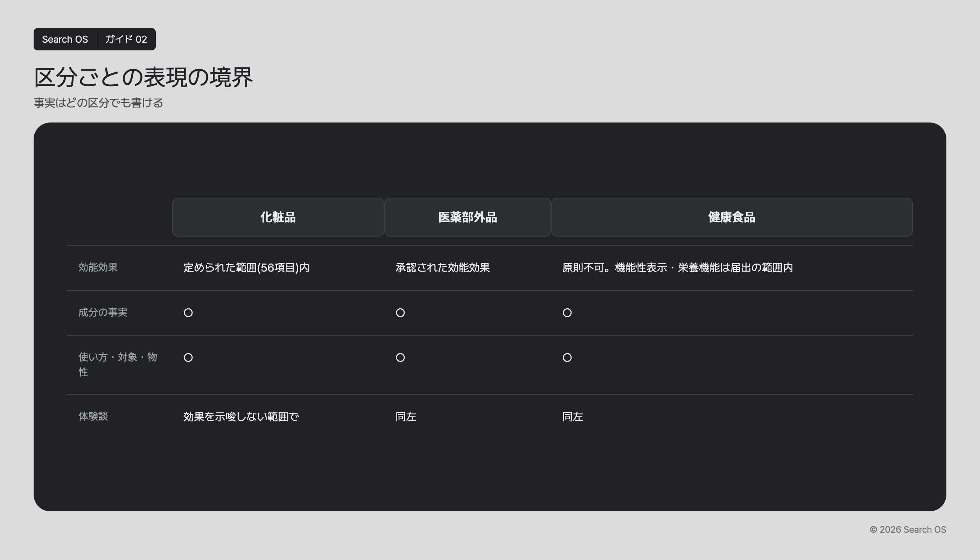Viewport: 980px width, 560px height.
Task: Click the Search OS badge label
Action: coord(65,39)
